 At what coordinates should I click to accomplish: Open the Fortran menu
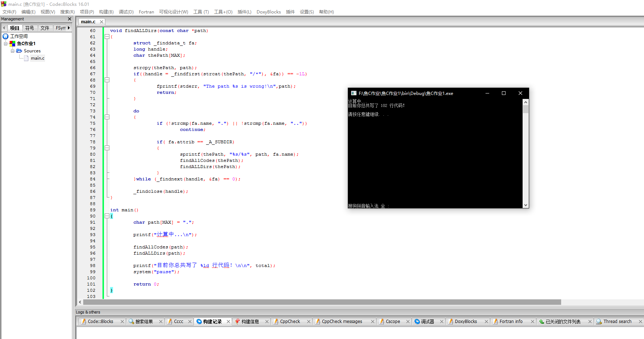click(146, 12)
